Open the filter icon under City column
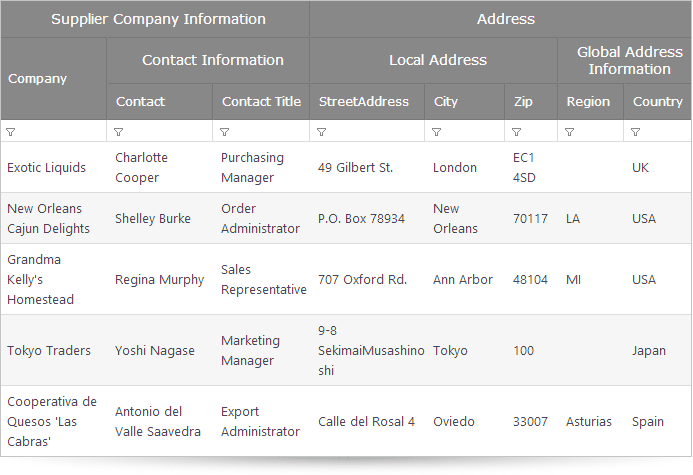 437,132
